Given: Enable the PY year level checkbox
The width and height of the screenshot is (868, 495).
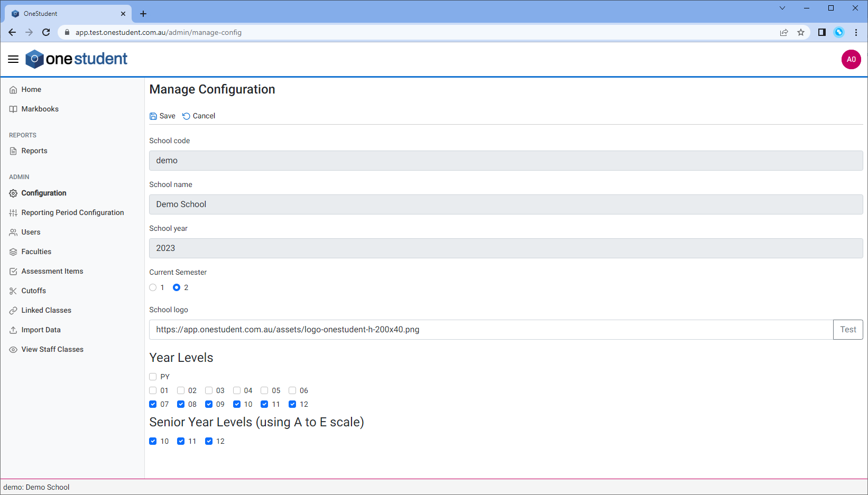Looking at the screenshot, I should click(x=153, y=376).
